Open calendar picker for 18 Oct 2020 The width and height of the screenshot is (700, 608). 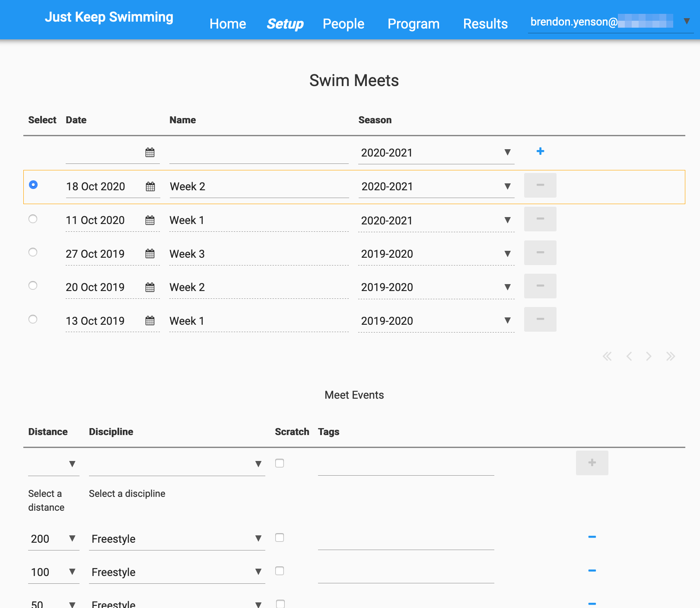(150, 186)
